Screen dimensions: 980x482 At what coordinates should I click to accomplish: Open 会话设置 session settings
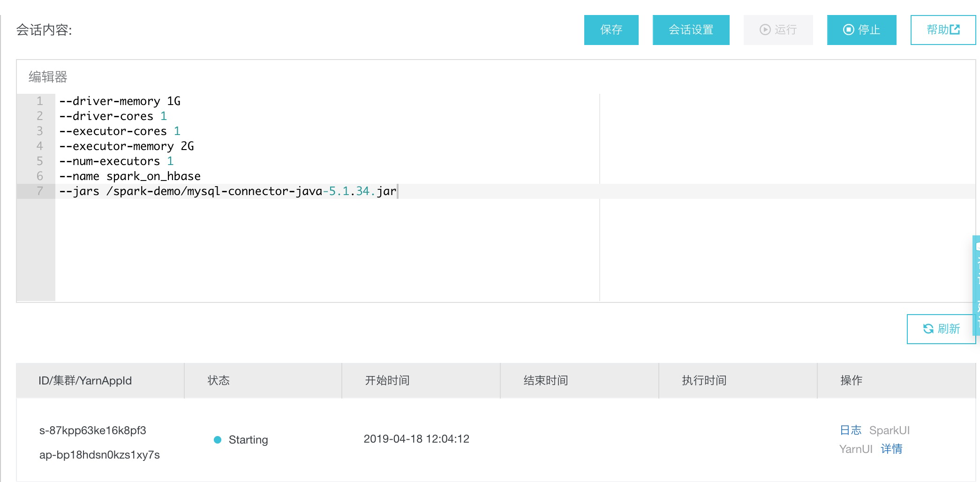point(691,30)
